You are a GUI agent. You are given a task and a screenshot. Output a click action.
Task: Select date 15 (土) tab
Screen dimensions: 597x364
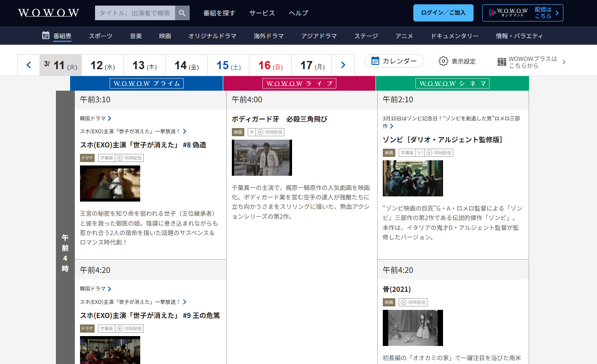[228, 65]
